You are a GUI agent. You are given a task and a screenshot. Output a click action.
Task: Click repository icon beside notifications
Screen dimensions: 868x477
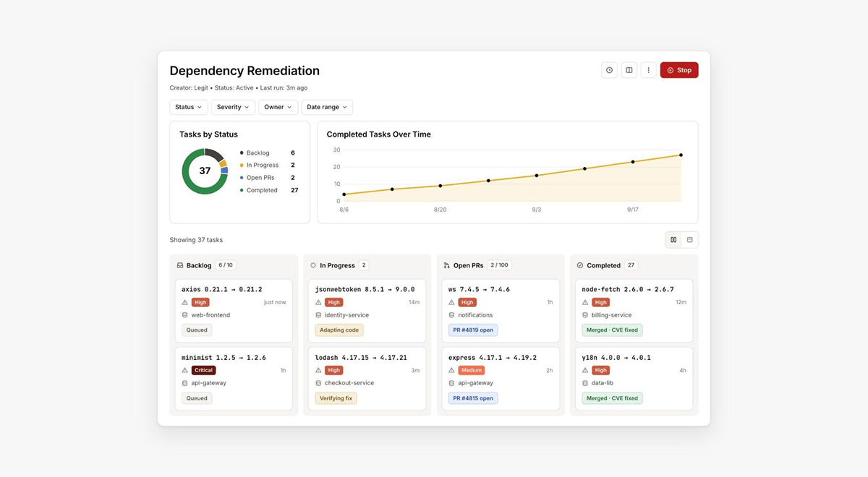(x=452, y=315)
